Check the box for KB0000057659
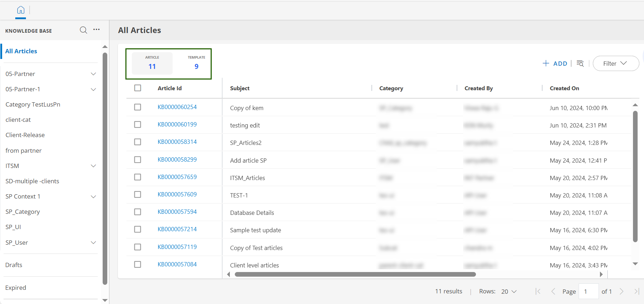This screenshot has width=644, height=304. tap(138, 177)
